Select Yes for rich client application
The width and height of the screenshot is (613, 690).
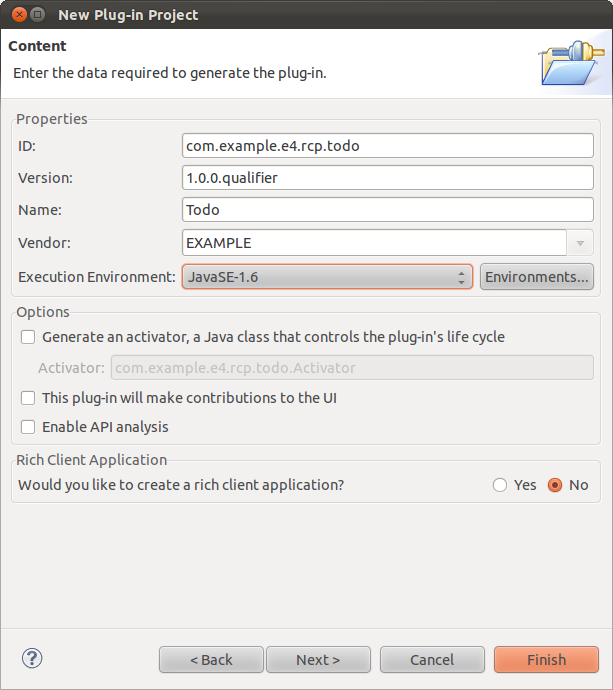click(x=500, y=485)
